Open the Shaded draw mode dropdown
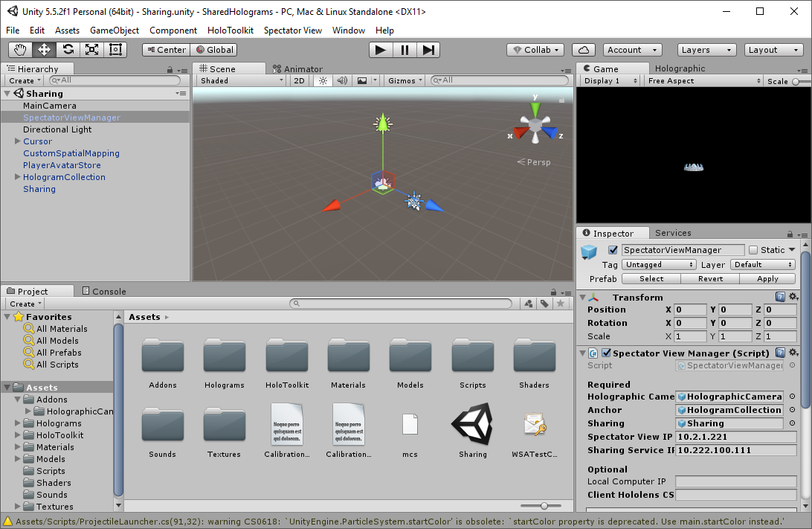The height and width of the screenshot is (529, 812). [x=242, y=81]
